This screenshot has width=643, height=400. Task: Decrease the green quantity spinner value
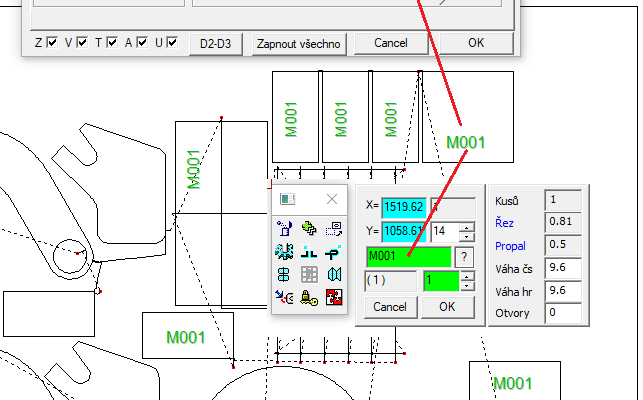(467, 286)
